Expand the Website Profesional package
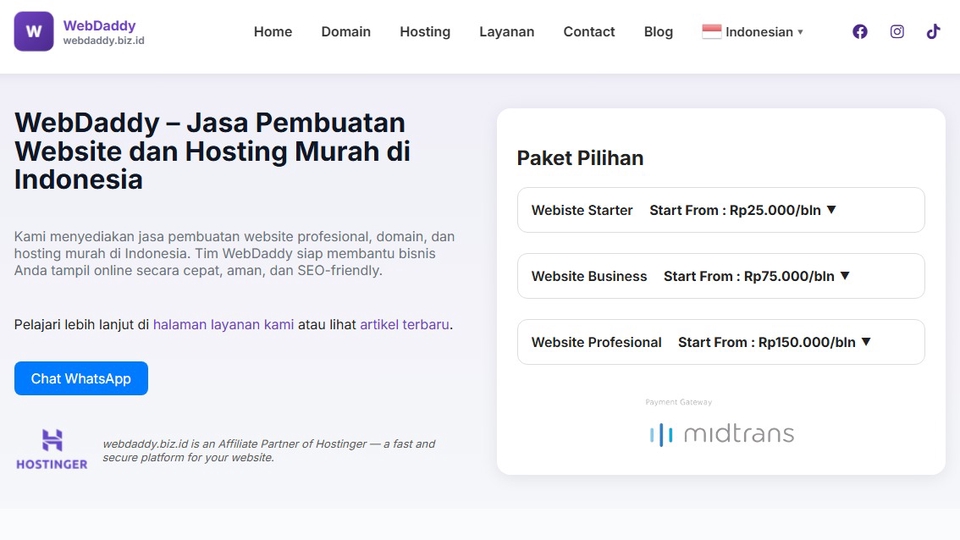Screen dimensions: 960x540 (x=720, y=342)
